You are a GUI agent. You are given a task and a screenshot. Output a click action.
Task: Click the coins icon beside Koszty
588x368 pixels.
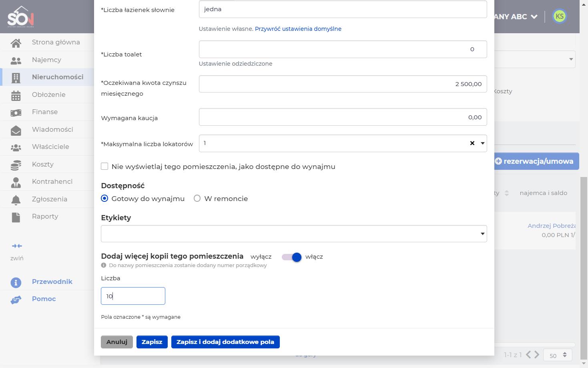coord(16,165)
